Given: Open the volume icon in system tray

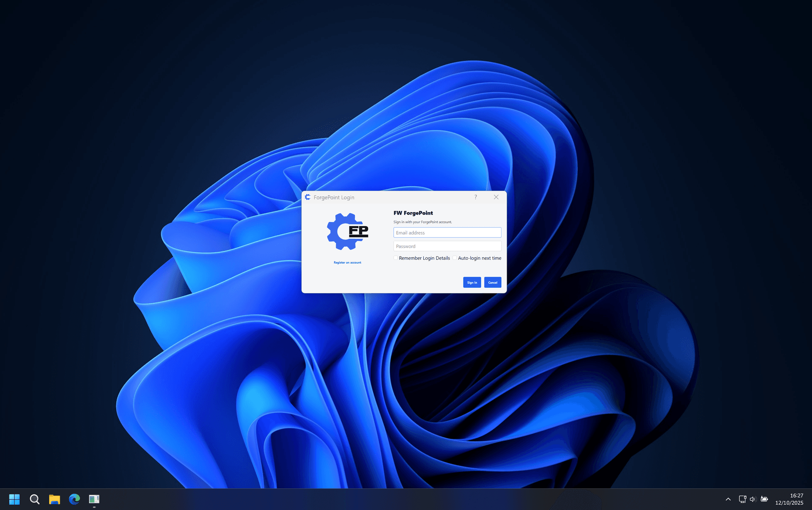Looking at the screenshot, I should 754,499.
